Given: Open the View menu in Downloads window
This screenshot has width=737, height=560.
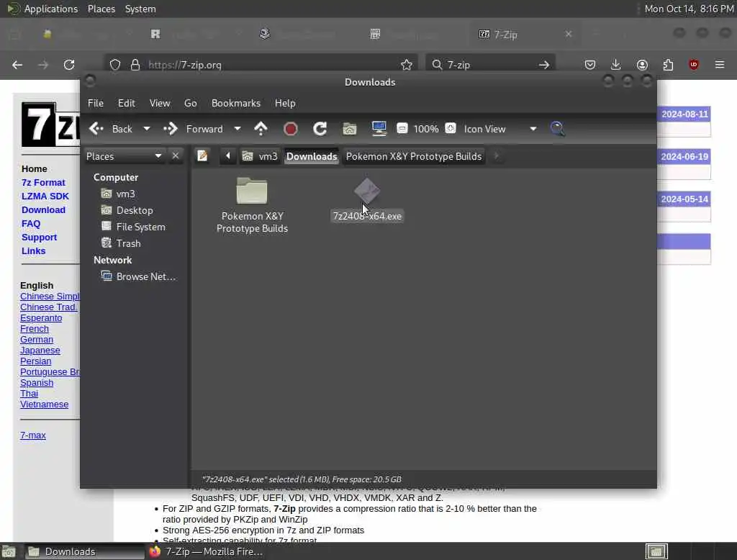Looking at the screenshot, I should tap(160, 103).
